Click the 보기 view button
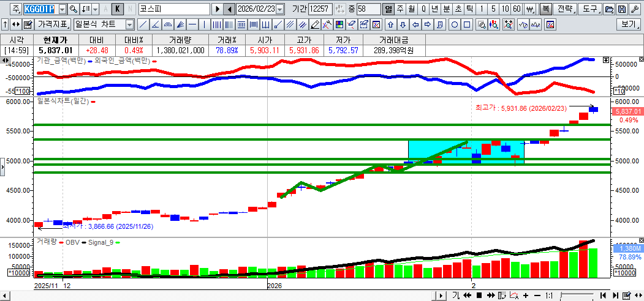The image size is (644, 301). coord(629,24)
